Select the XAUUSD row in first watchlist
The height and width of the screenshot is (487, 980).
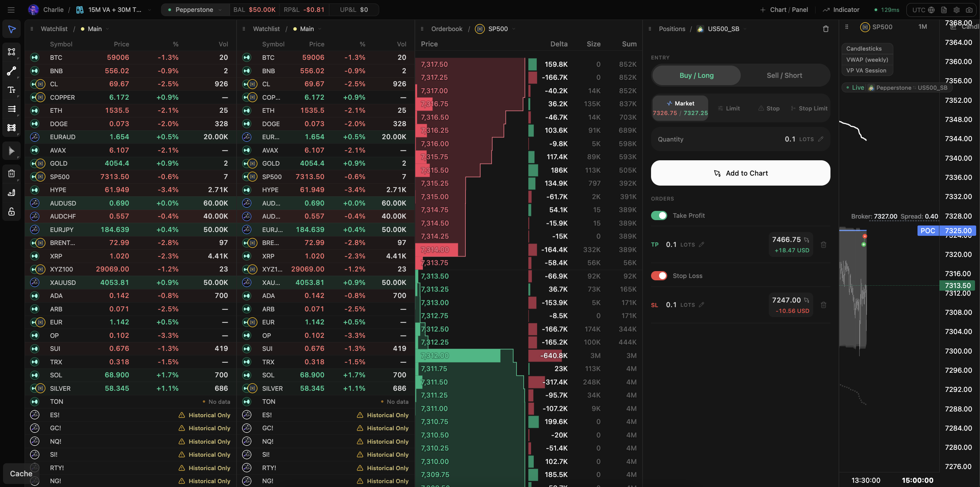tap(131, 283)
